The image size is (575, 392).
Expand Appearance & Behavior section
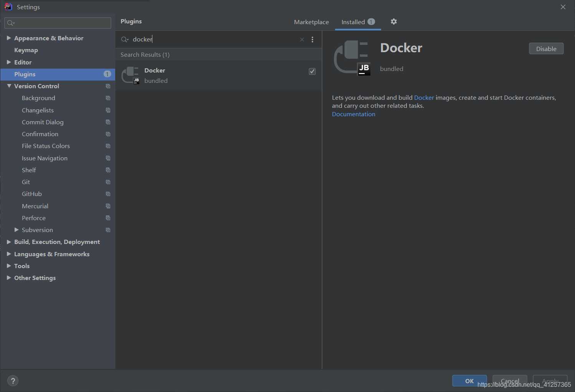9,38
